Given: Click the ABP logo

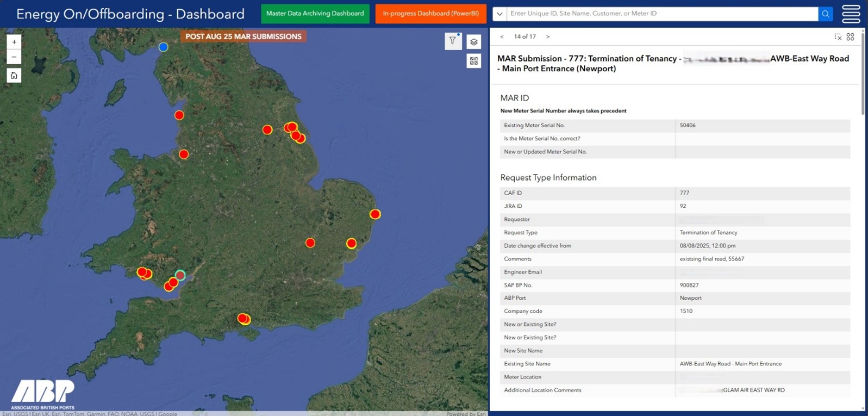Looking at the screenshot, I should pos(43,394).
